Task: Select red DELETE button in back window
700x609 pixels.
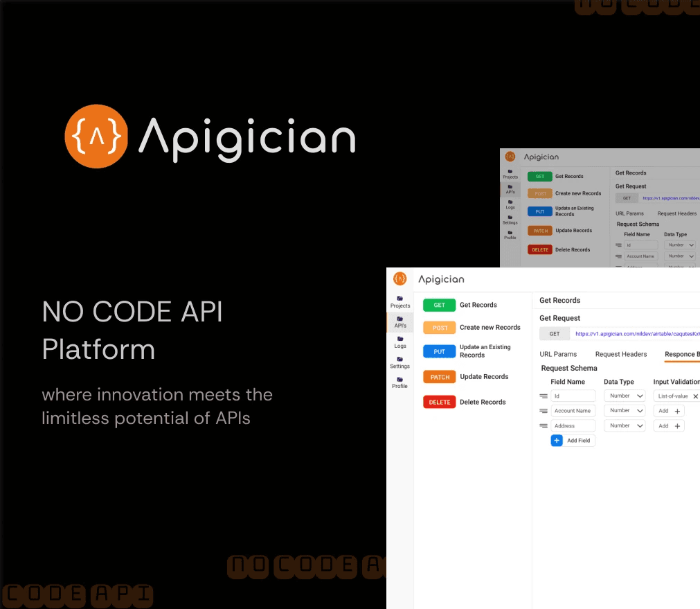Action: (540, 249)
